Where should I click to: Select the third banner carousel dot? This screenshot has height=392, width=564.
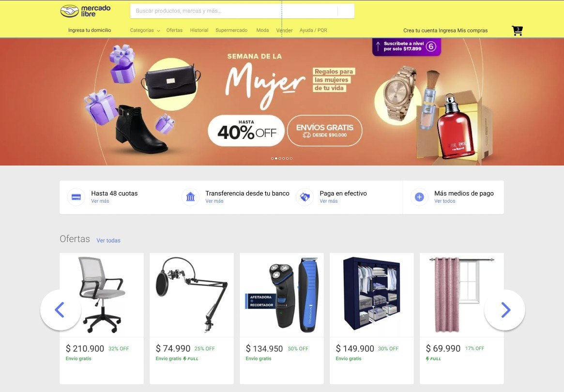coord(280,158)
